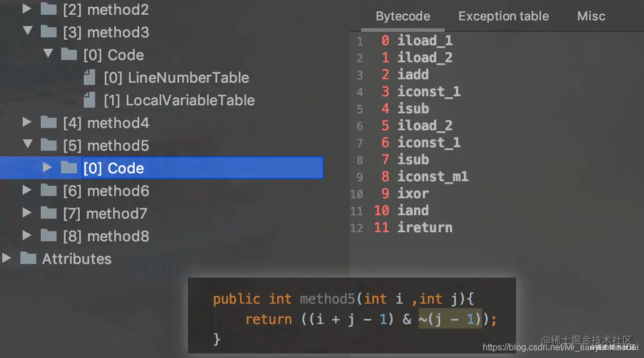Viewport: 644px width, 358px height.
Task: Expand the [2] method2 tree node
Action: pyautogui.click(x=27, y=8)
